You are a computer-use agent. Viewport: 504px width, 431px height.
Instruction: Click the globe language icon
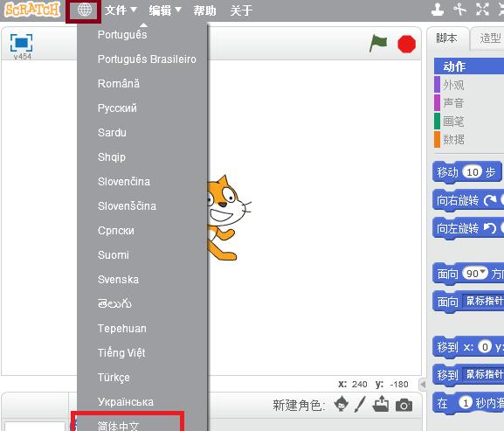[84, 10]
